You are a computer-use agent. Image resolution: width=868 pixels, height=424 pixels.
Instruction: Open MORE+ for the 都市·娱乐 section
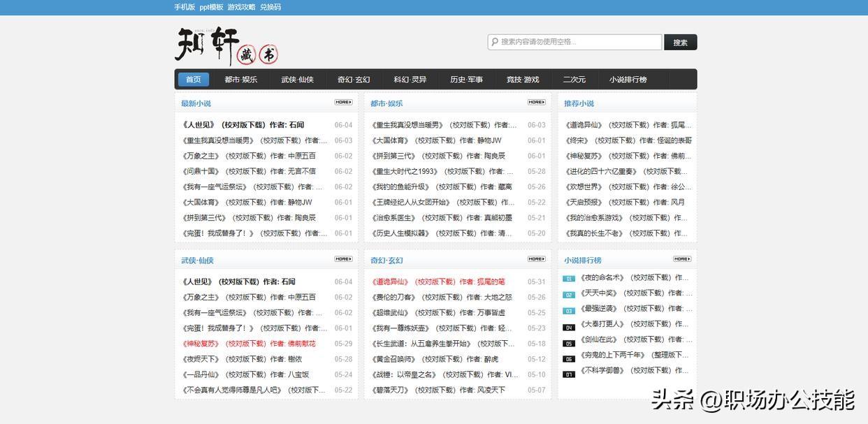point(537,101)
